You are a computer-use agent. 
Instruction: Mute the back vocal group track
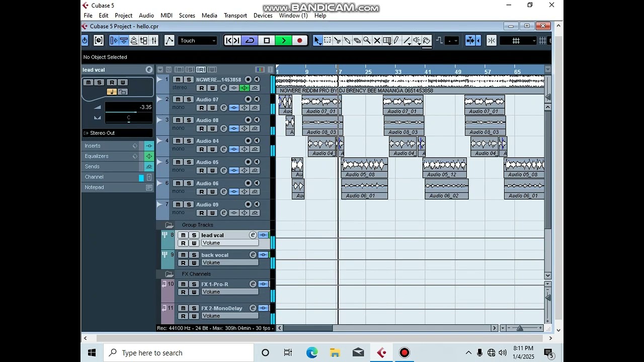[183, 255]
